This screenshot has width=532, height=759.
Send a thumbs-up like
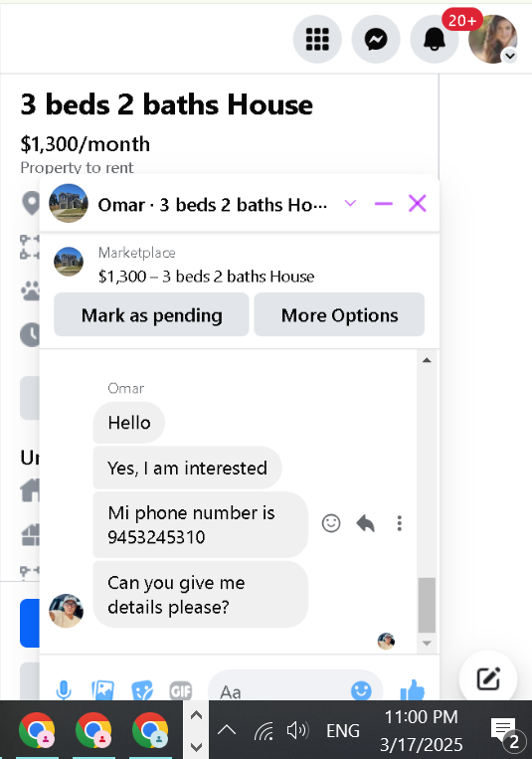click(413, 689)
